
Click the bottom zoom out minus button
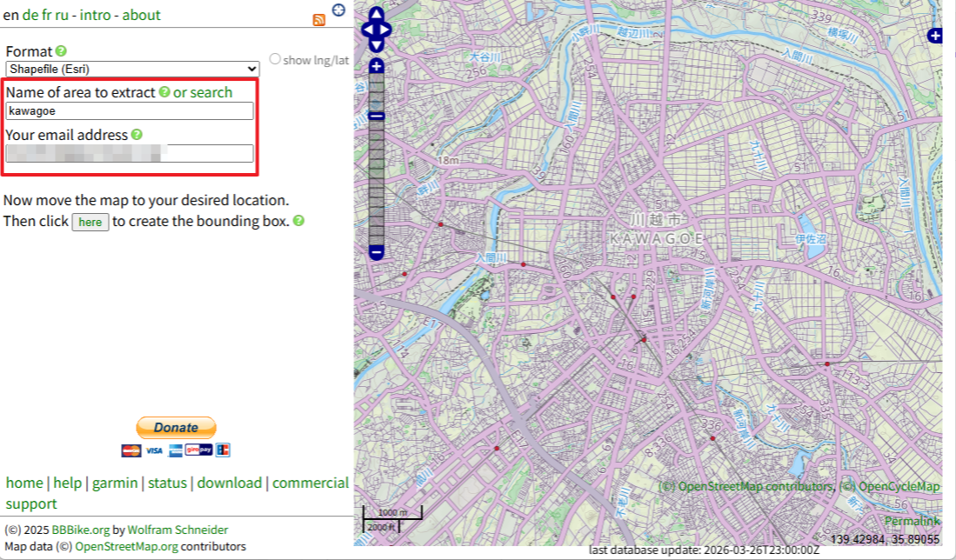[x=376, y=252]
